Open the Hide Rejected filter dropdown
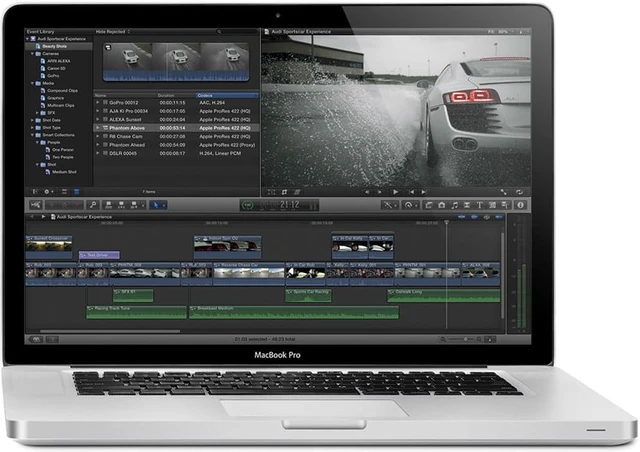 coord(113,31)
